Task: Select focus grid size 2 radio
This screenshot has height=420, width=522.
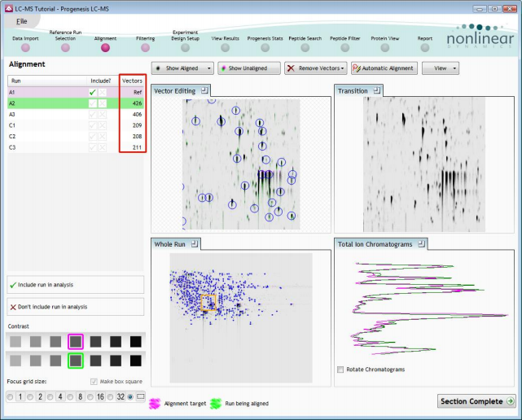Action: 30,396
